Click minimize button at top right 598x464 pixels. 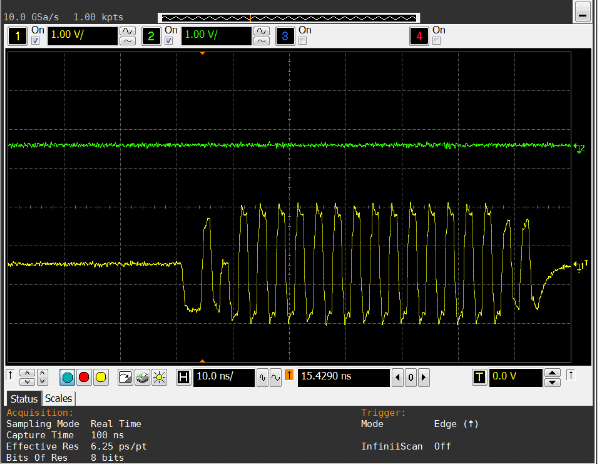[x=582, y=11]
